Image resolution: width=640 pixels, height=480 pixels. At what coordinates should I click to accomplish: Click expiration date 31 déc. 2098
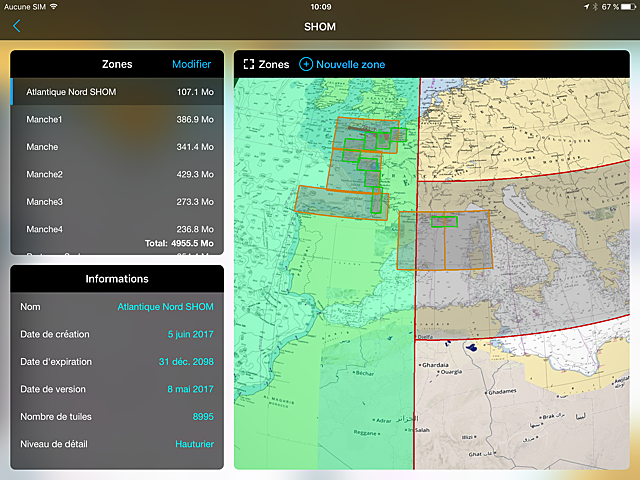[x=186, y=362]
